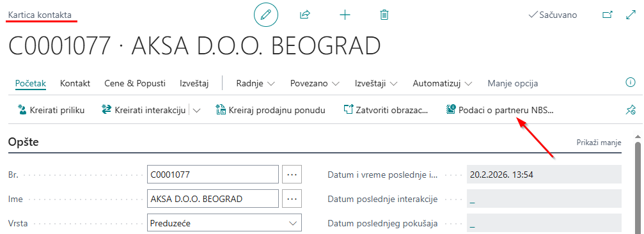Open dropdown arrow beside Kreirati interakciju
644x234 pixels.
click(196, 110)
